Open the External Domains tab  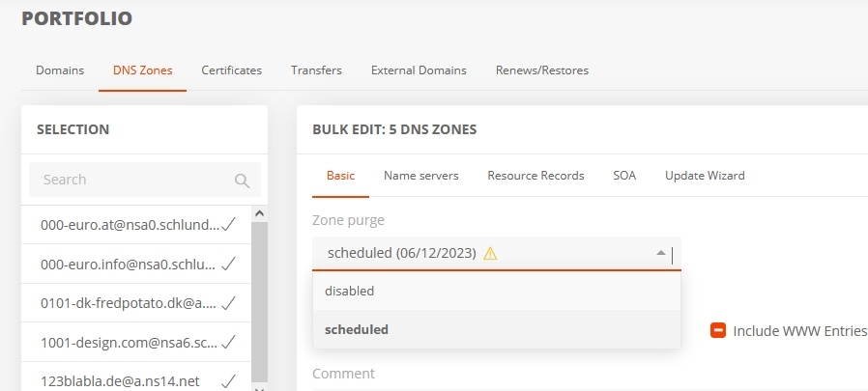click(419, 70)
